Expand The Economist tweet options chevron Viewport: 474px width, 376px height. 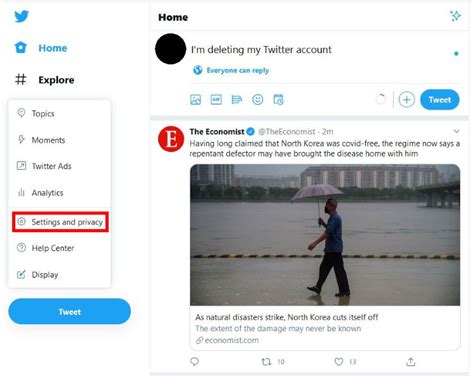[456, 131]
